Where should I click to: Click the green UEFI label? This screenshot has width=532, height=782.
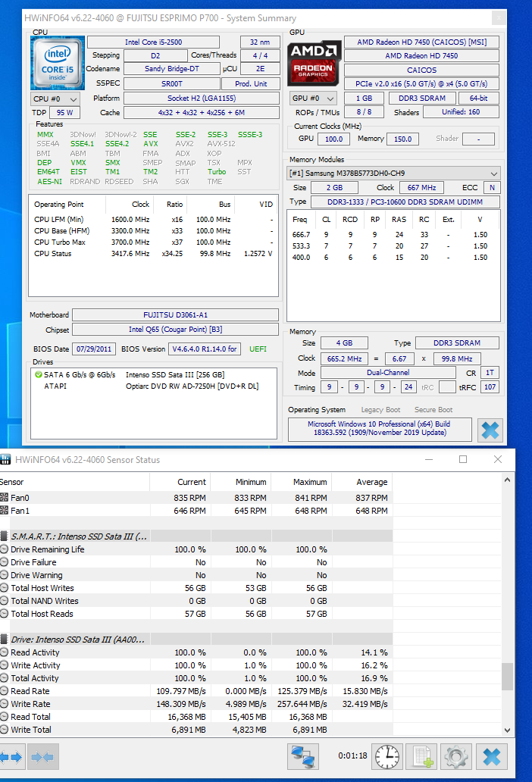coord(258,349)
